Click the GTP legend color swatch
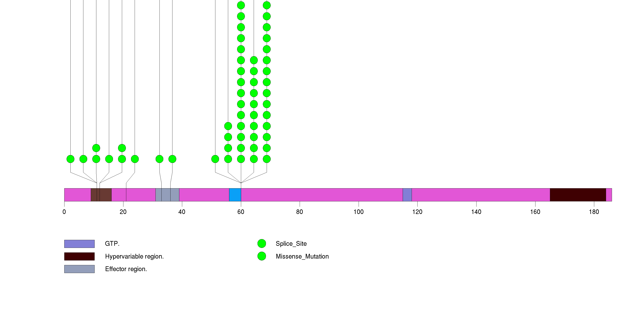The width and height of the screenshot is (644, 322). pos(79,244)
